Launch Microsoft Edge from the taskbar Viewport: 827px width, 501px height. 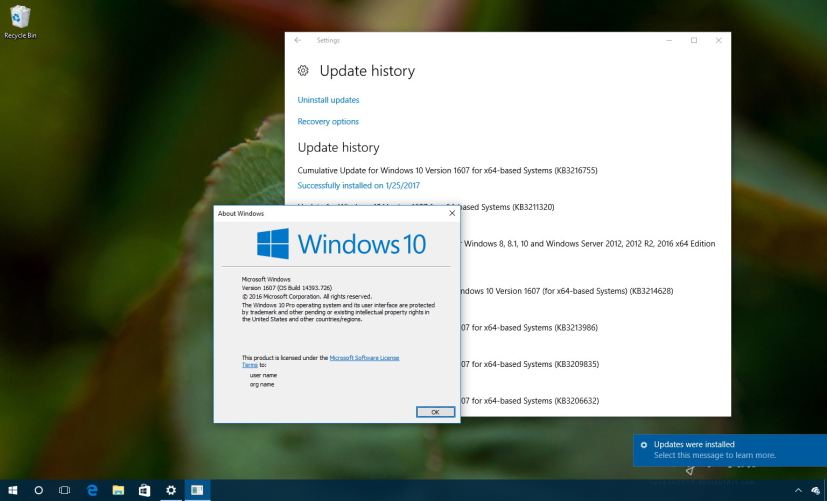click(x=92, y=490)
